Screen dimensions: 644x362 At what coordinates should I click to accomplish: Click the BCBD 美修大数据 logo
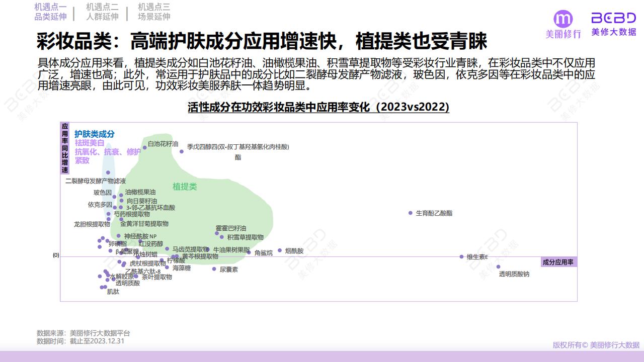(613, 24)
